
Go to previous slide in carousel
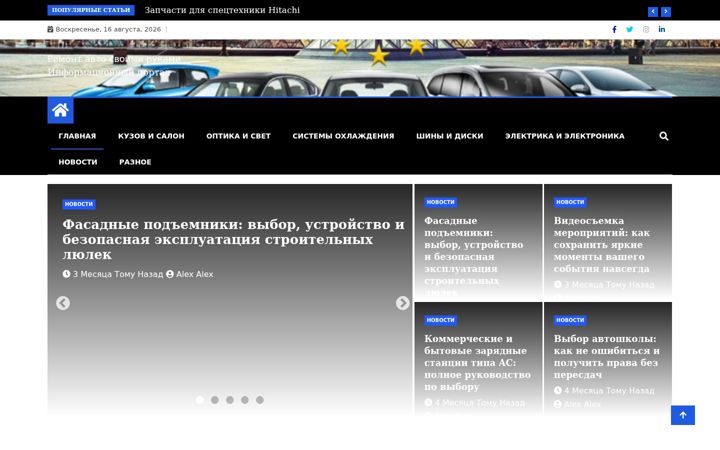(63, 303)
